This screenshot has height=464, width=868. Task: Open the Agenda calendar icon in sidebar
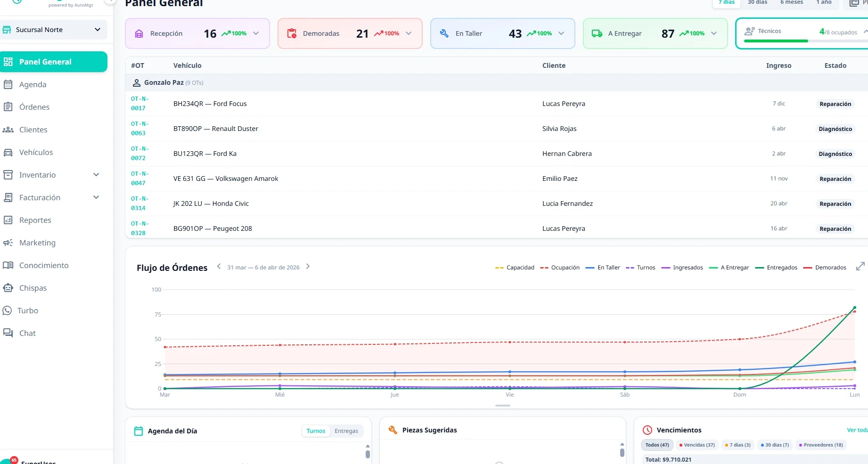8,84
